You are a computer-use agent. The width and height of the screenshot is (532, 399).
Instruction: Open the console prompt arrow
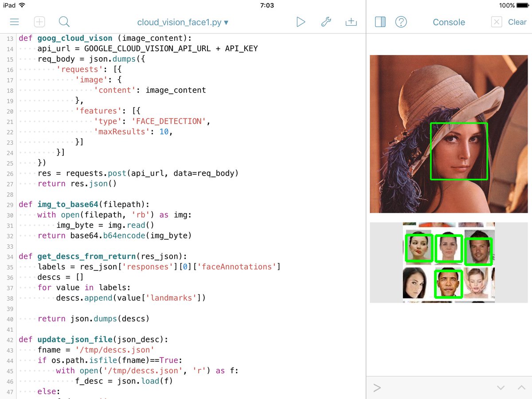tap(376, 388)
